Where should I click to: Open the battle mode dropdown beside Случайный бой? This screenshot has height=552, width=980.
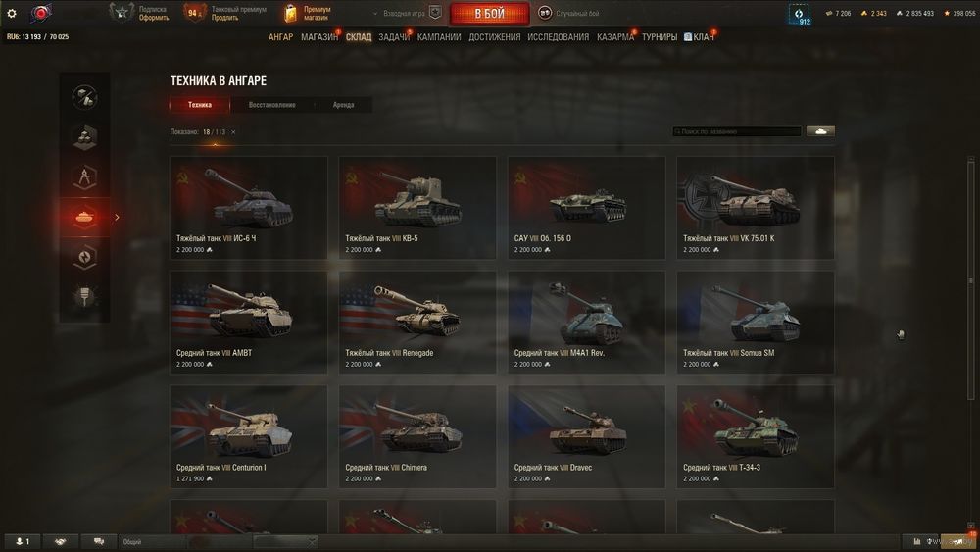[545, 13]
